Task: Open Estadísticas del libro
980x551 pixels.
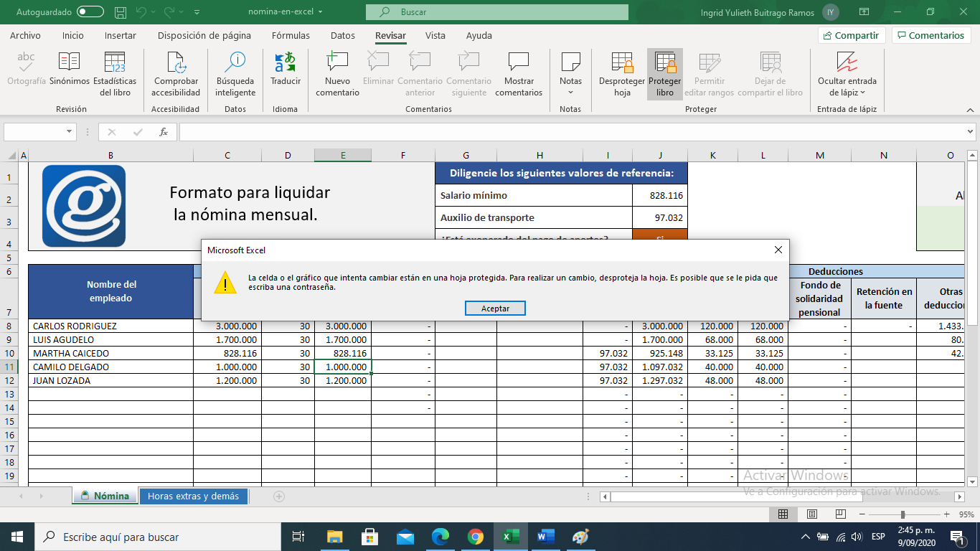Action: (115, 63)
